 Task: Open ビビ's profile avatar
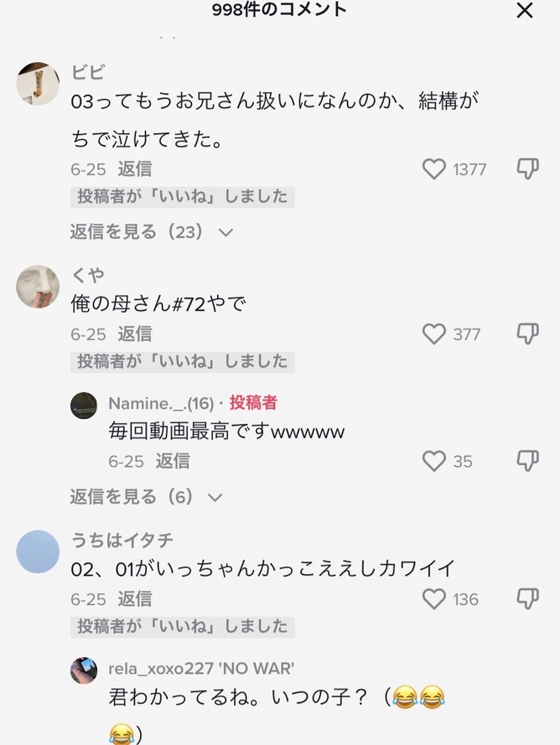click(38, 84)
